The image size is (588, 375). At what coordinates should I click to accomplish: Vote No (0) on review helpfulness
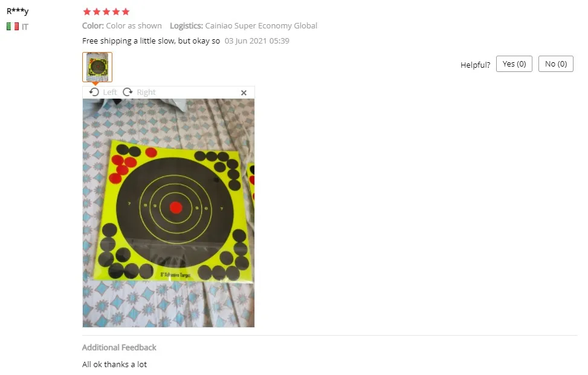(556, 64)
